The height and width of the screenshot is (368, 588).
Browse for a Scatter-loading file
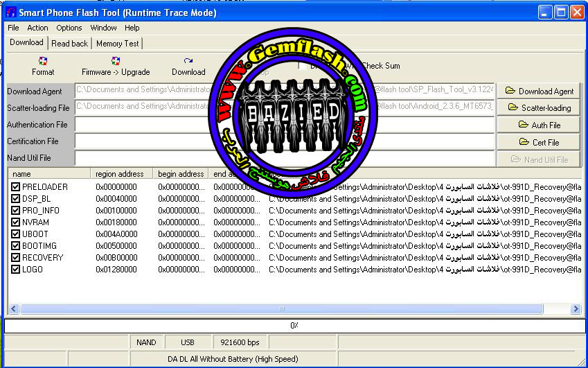pyautogui.click(x=539, y=107)
